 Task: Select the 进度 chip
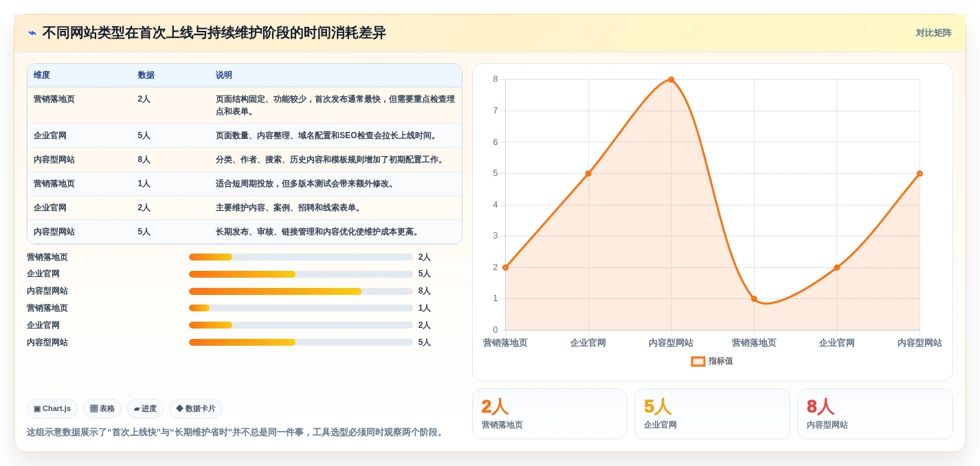tap(145, 408)
